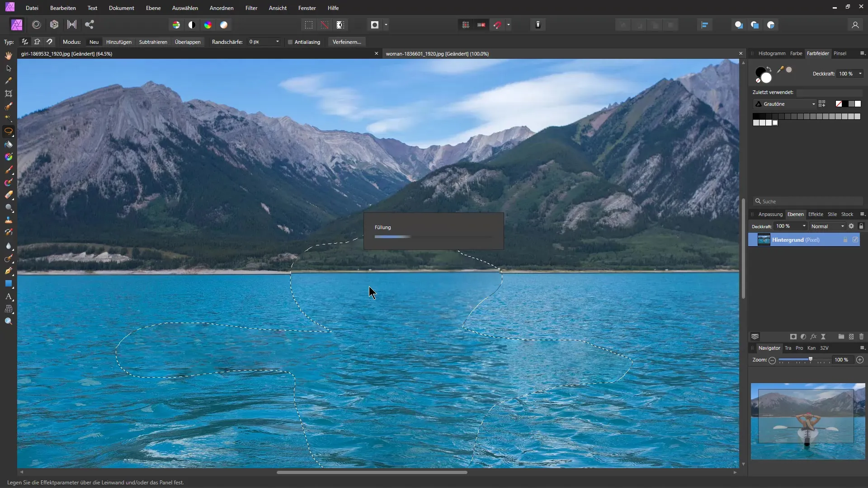Select Magnetic lasso type
Image resolution: width=868 pixels, height=488 pixels.
pyautogui.click(x=49, y=42)
